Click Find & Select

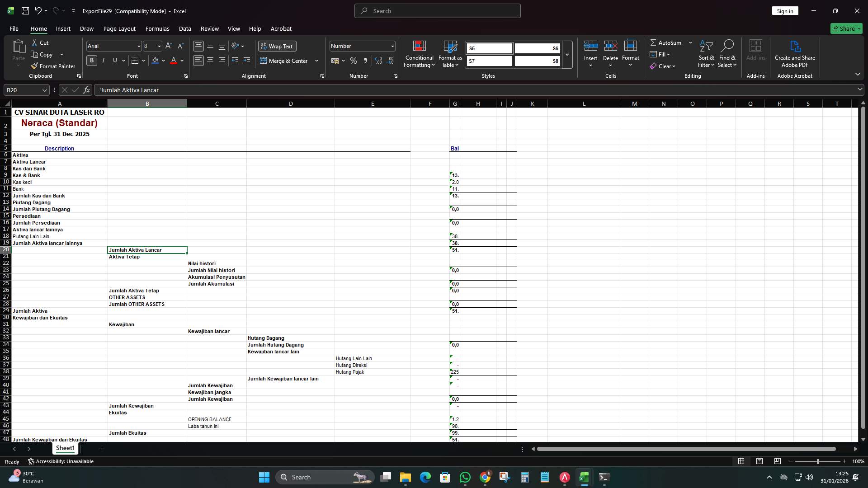(727, 53)
